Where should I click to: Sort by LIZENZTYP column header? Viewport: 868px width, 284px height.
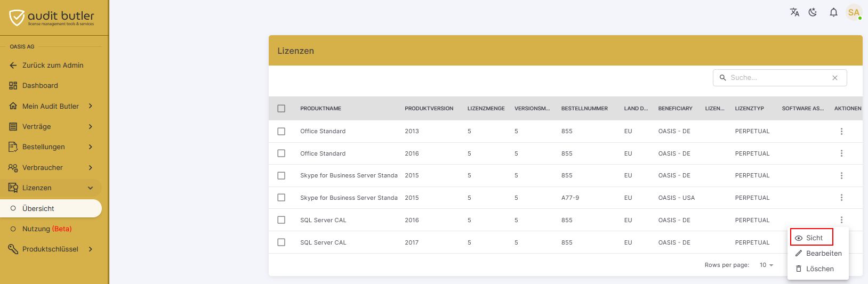(749, 109)
